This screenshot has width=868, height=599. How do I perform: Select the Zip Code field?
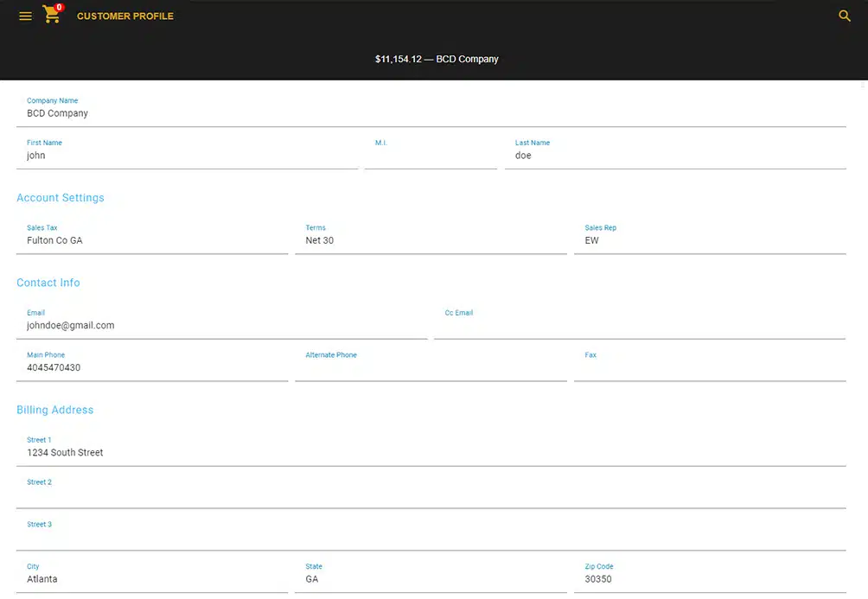click(x=709, y=579)
